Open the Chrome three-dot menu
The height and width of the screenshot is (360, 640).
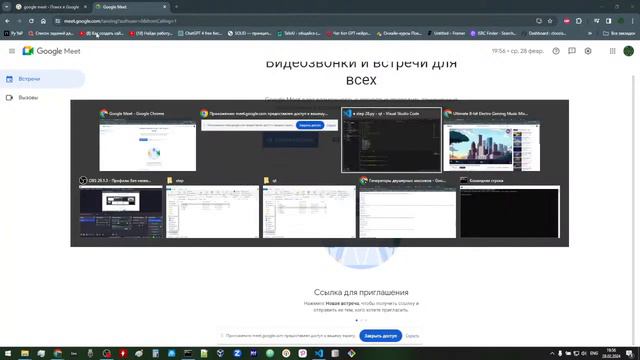pyautogui.click(x=633, y=21)
